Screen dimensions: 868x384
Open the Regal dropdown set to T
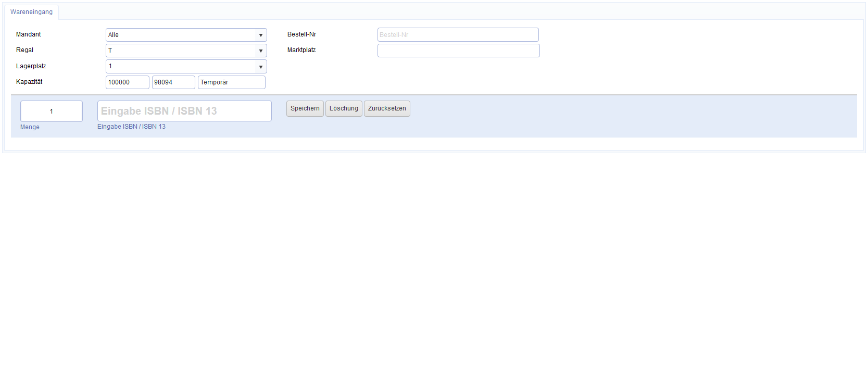pyautogui.click(x=186, y=51)
